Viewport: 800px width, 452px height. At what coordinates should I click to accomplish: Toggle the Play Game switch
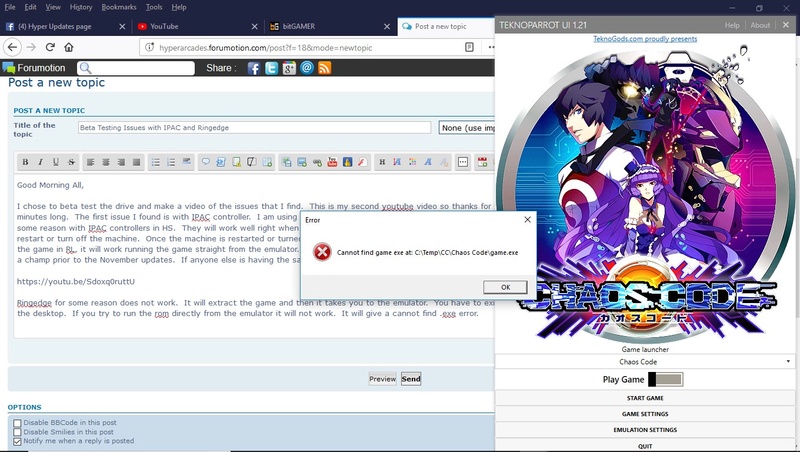(x=665, y=379)
